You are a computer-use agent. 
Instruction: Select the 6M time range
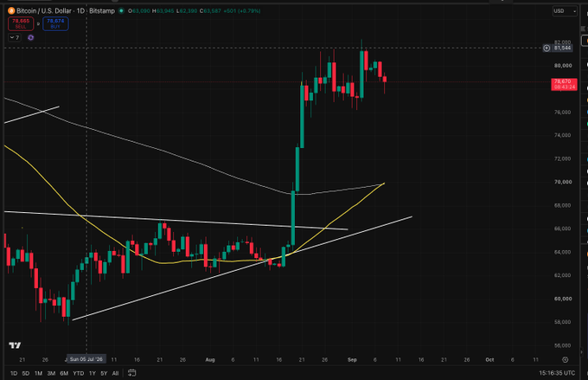click(64, 373)
